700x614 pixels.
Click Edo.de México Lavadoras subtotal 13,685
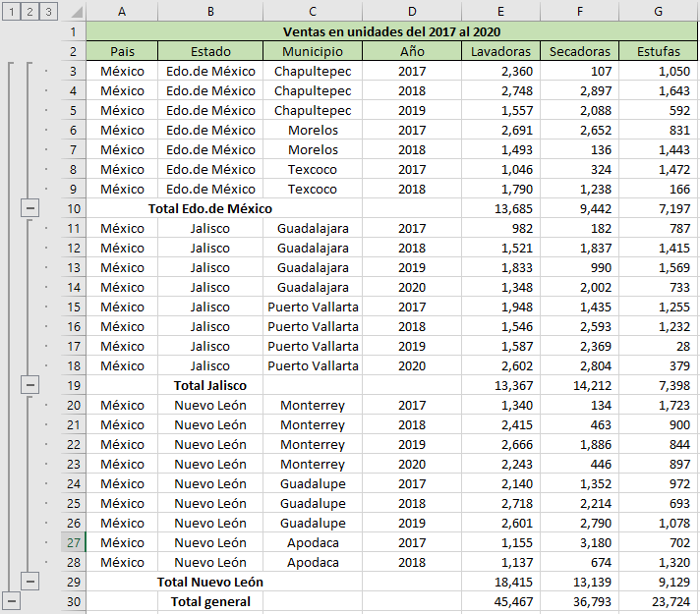coord(500,208)
